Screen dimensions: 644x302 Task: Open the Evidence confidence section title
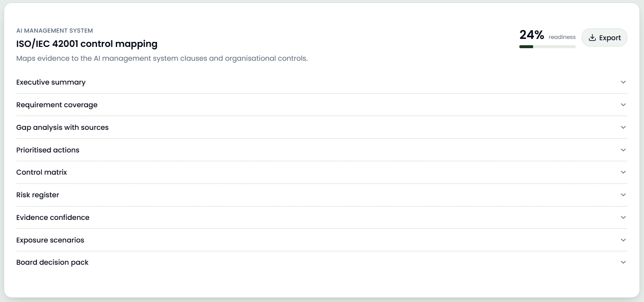pyautogui.click(x=53, y=217)
